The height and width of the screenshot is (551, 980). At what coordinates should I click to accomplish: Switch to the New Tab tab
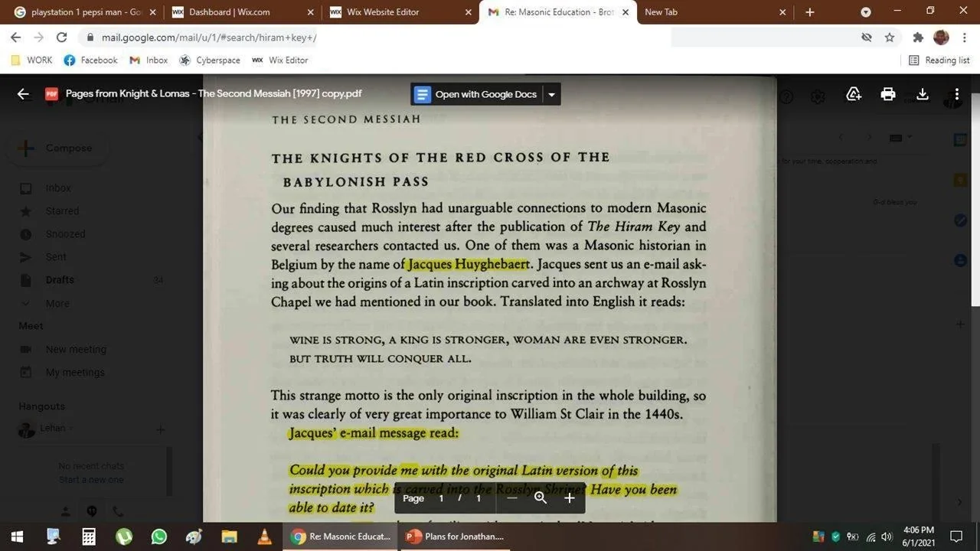point(714,12)
